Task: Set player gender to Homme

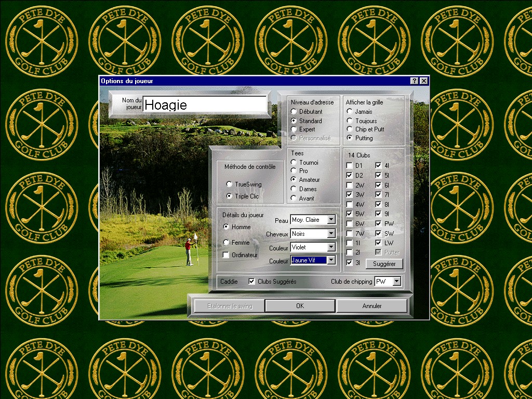Action: click(227, 227)
